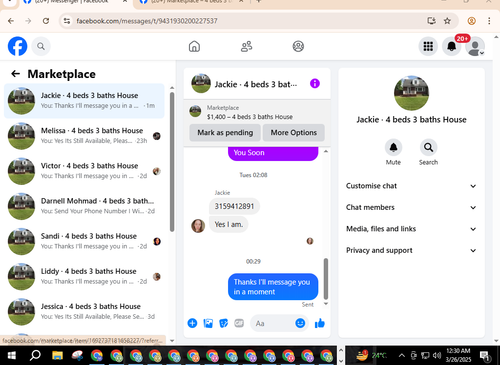Expand Media, files and links section

click(411, 229)
